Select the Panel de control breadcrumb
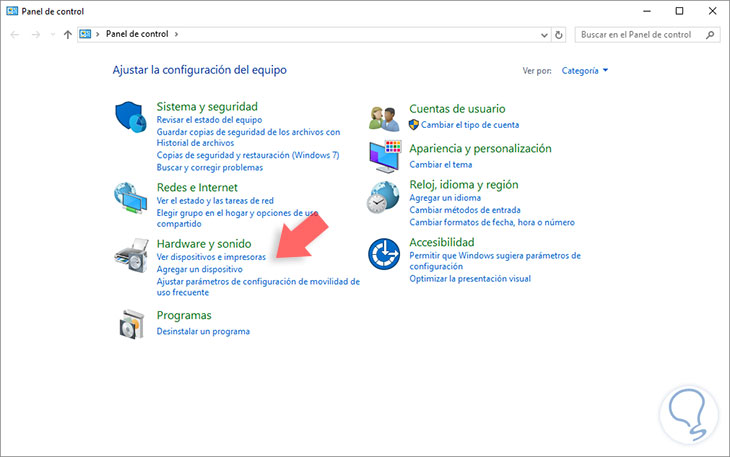 coord(137,34)
